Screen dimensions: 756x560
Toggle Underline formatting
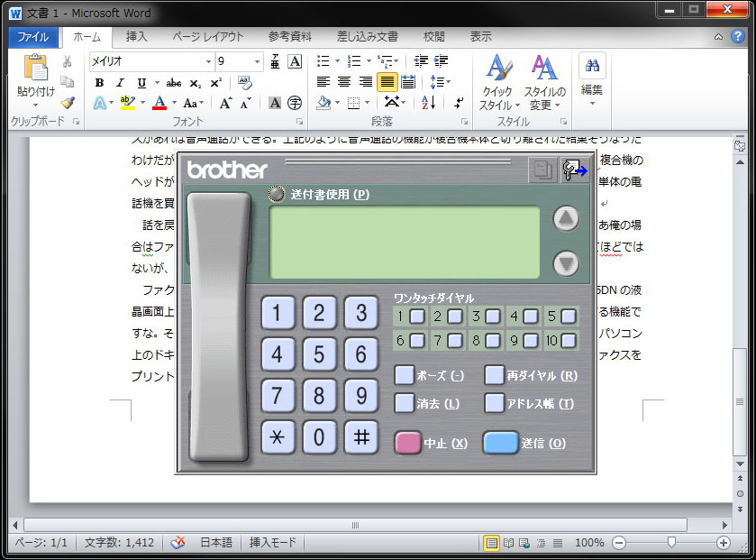point(141,83)
